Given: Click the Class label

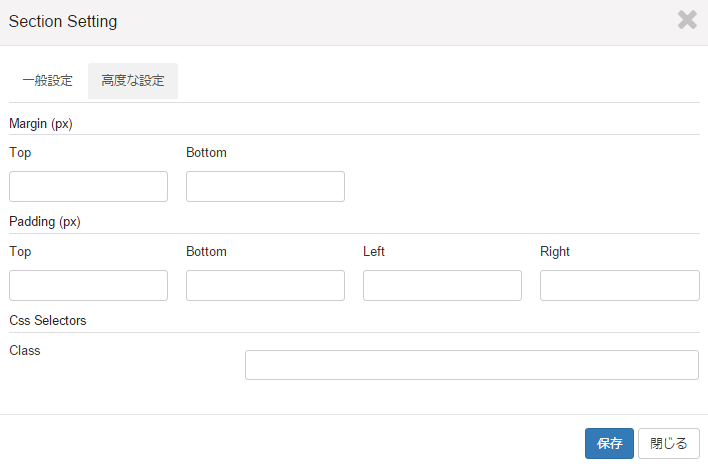Looking at the screenshot, I should pos(25,351).
